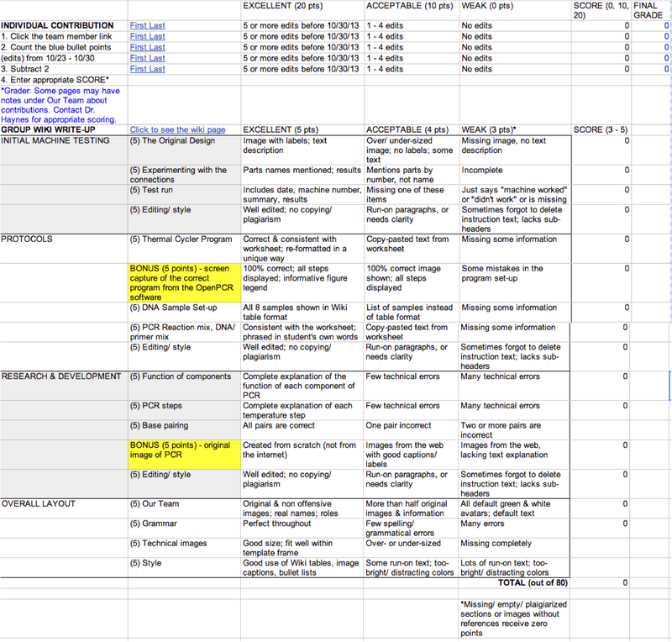Select the "(5) Base pairing" cell
The height and width of the screenshot is (642, 672).
pyautogui.click(x=183, y=426)
